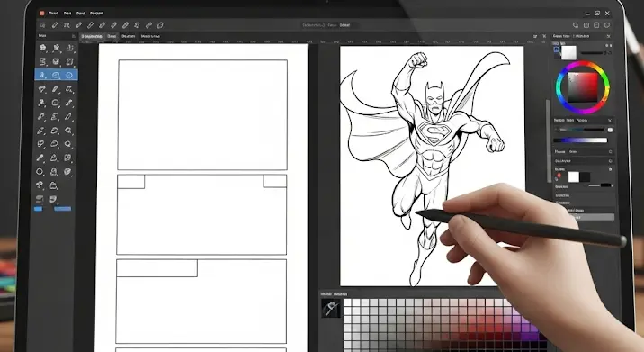Toggle the red dot icon beside the white swatch

pos(559,176)
